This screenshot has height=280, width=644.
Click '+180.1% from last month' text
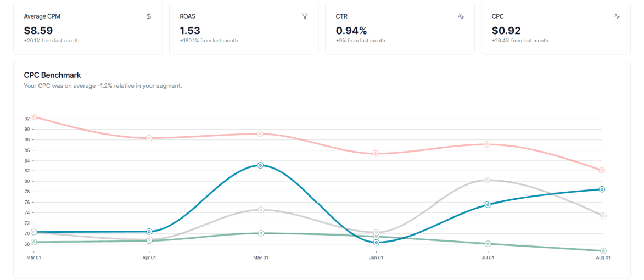(209, 41)
